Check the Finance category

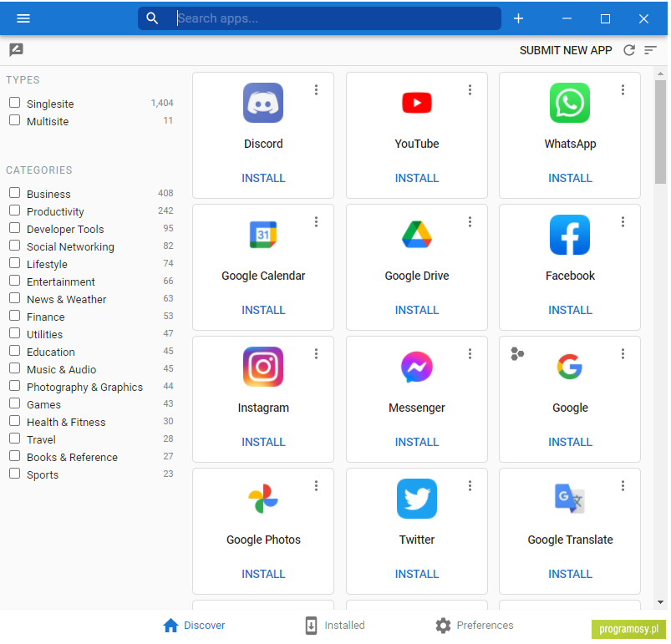14,316
